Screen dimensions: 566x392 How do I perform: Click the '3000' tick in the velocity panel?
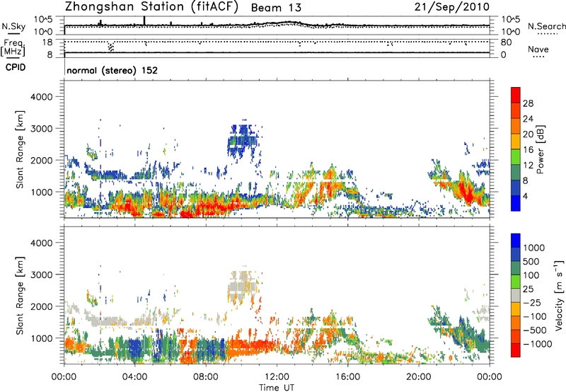click(42, 275)
